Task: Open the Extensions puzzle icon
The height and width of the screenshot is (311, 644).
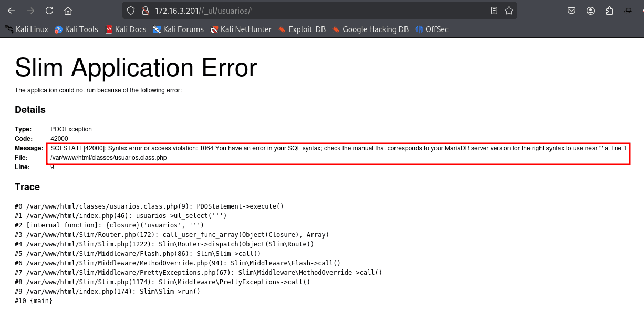Action: [x=609, y=11]
